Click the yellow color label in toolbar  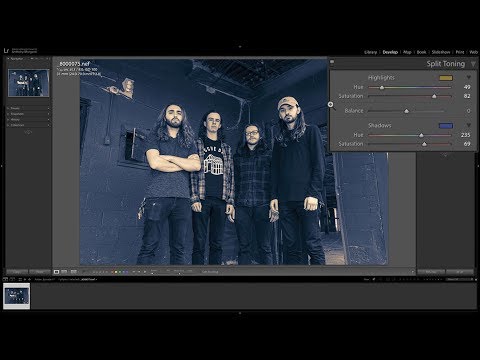(x=116, y=272)
